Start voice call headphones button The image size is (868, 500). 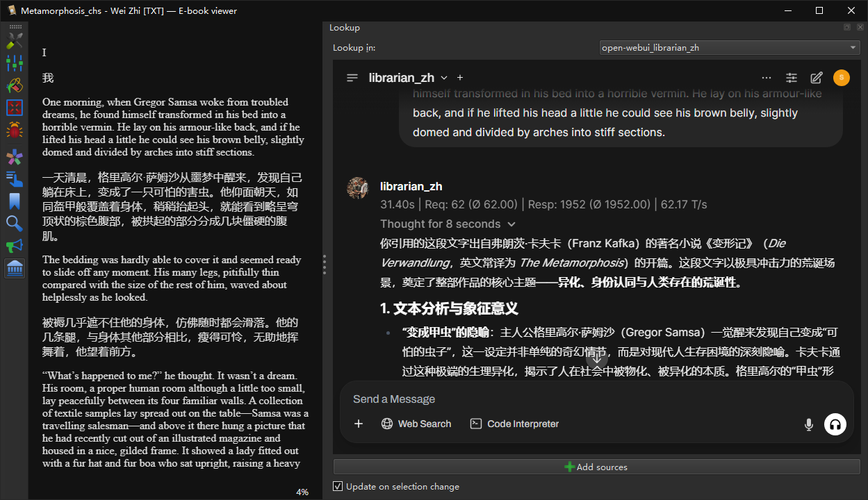(x=835, y=424)
